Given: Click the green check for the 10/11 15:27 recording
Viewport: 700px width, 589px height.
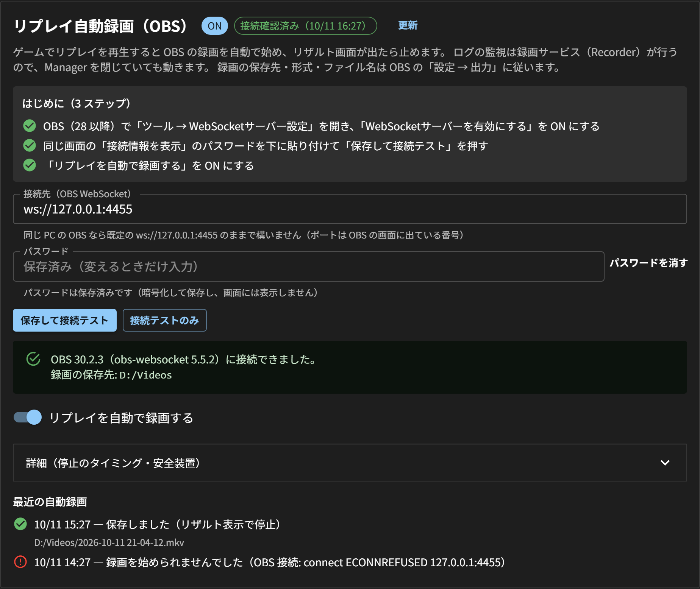Looking at the screenshot, I should [x=20, y=524].
